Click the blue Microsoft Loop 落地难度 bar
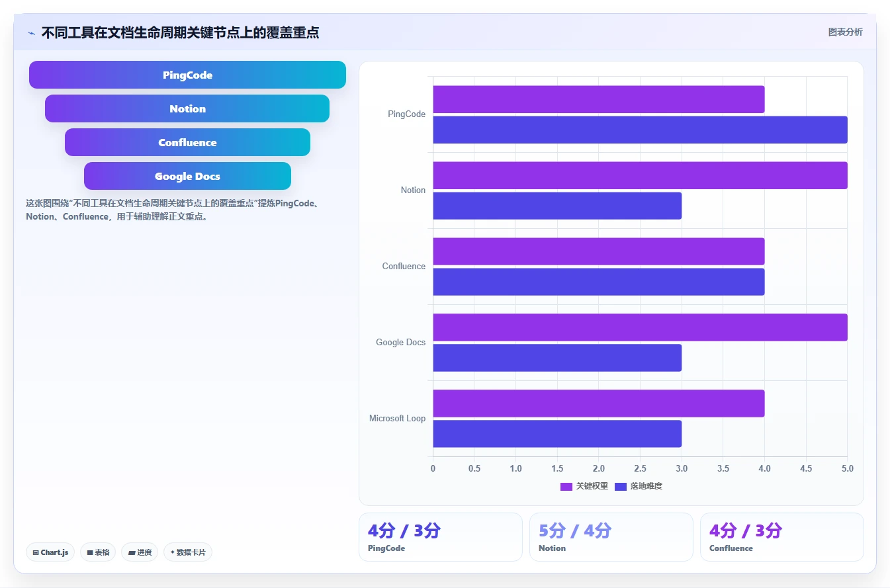 (557, 434)
